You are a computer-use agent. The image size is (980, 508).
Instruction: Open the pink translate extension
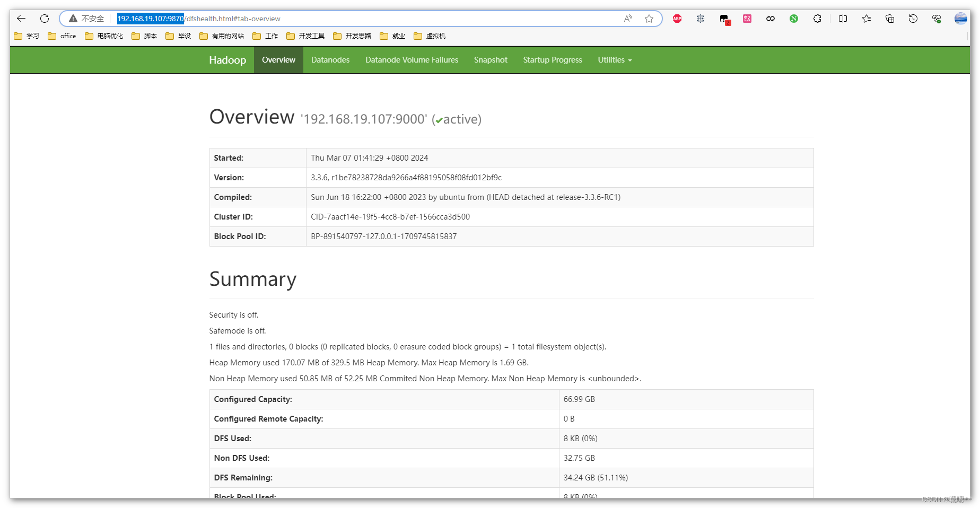point(747,19)
